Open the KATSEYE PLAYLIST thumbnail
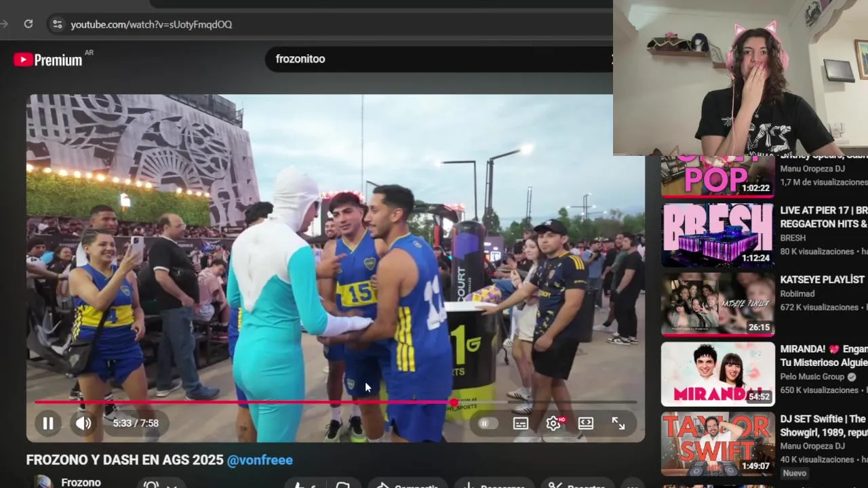The height and width of the screenshot is (488, 868). 717,304
